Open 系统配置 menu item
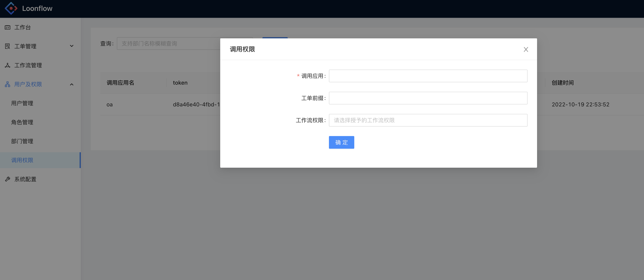This screenshot has width=644, height=280. pos(40,179)
